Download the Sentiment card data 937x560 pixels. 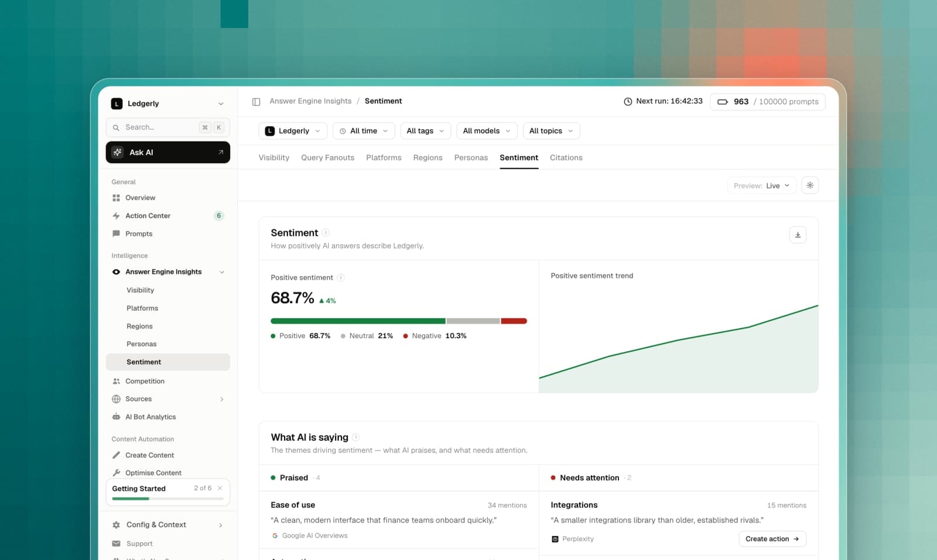pyautogui.click(x=798, y=235)
